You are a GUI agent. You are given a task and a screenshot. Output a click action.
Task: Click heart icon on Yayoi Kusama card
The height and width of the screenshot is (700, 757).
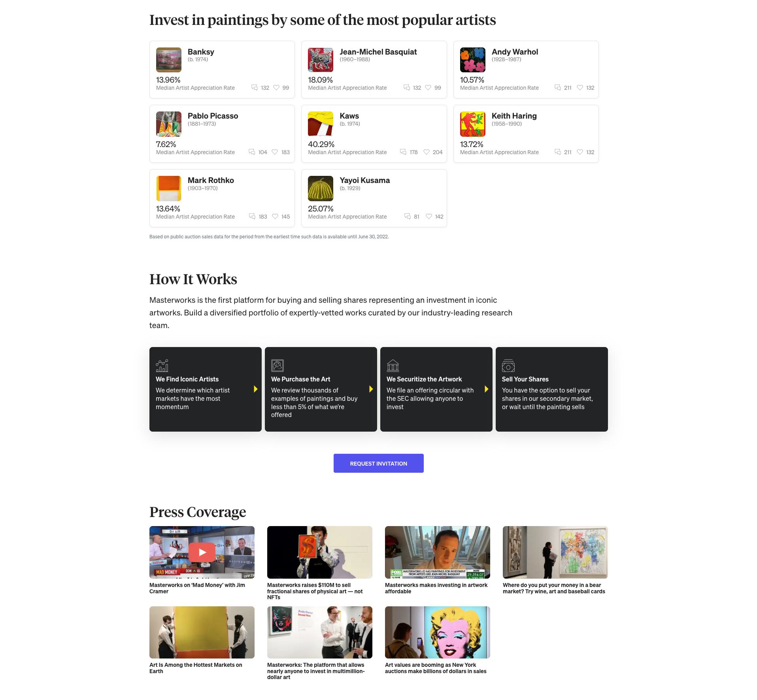tap(429, 217)
